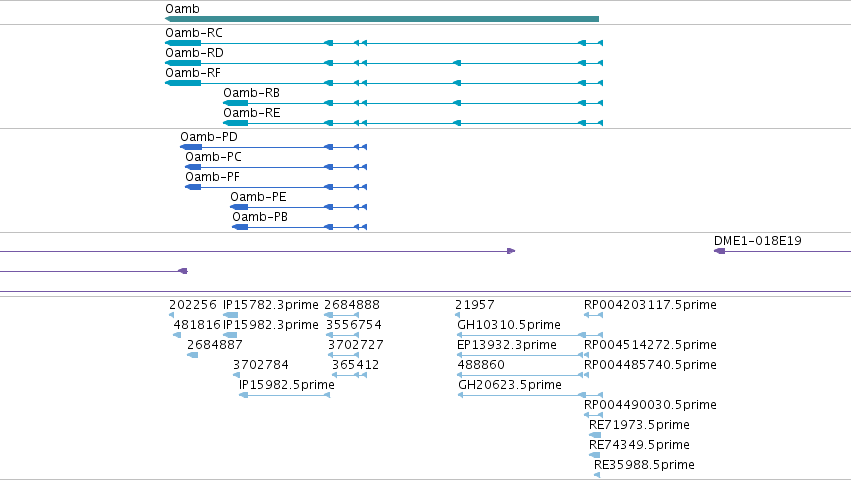
Task: Click the RE35988.5prime label
Action: 644,466
